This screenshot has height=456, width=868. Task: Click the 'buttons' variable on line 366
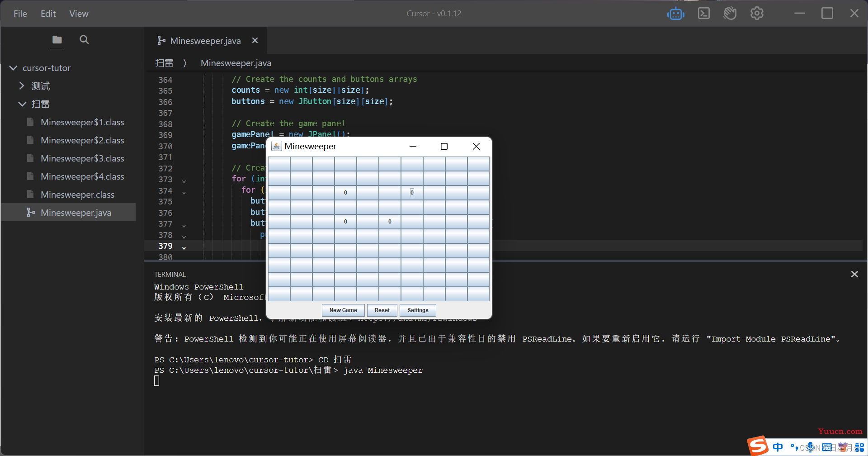tap(248, 101)
